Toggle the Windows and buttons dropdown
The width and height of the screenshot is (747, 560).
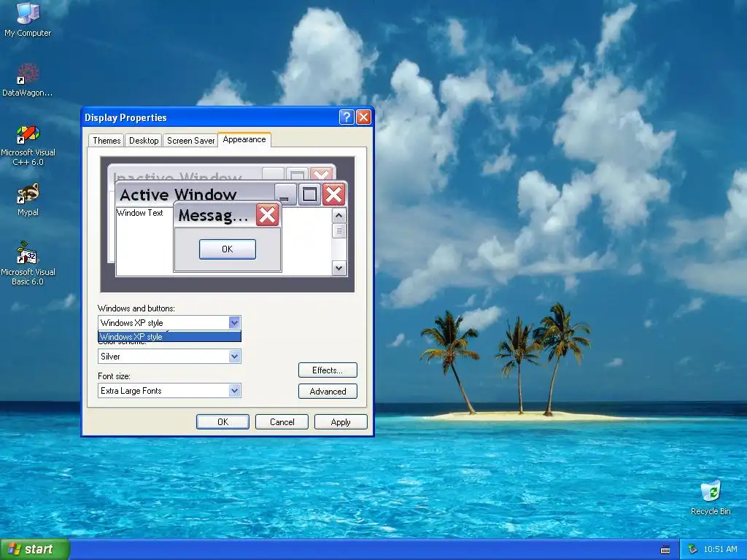[x=234, y=322]
